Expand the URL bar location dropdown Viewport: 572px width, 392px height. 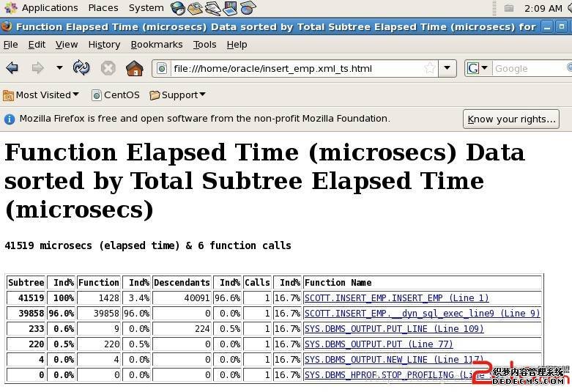coord(448,68)
